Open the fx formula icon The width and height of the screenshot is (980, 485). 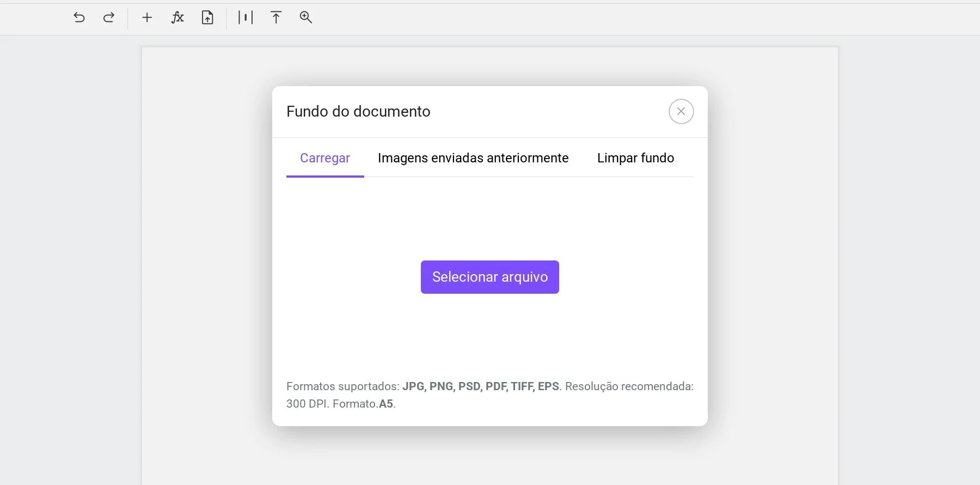click(x=177, y=17)
